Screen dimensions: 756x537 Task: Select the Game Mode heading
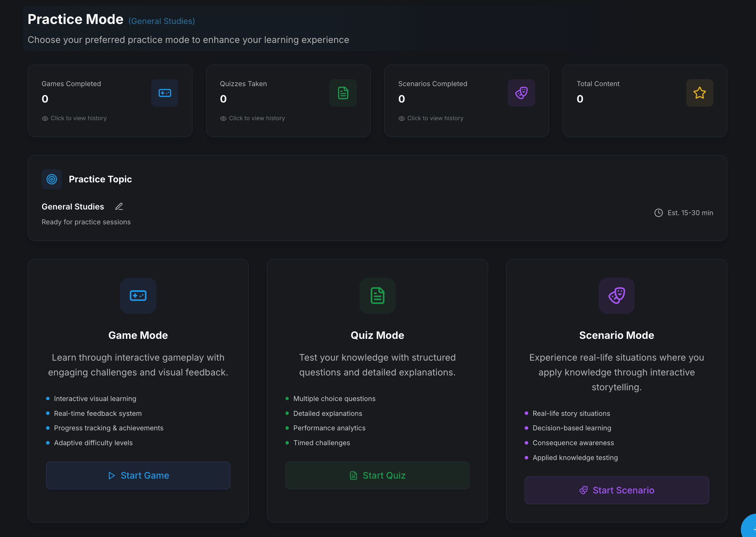pyautogui.click(x=138, y=335)
